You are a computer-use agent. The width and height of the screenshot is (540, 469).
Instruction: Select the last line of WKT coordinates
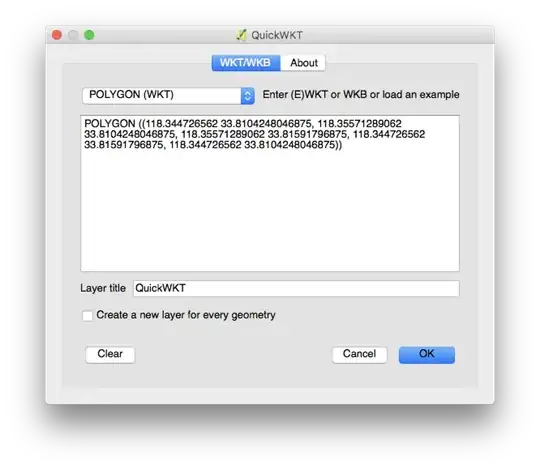[213, 145]
